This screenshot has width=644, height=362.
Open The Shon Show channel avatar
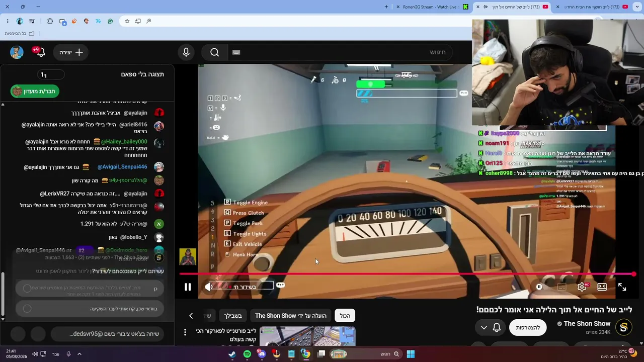tap(624, 327)
